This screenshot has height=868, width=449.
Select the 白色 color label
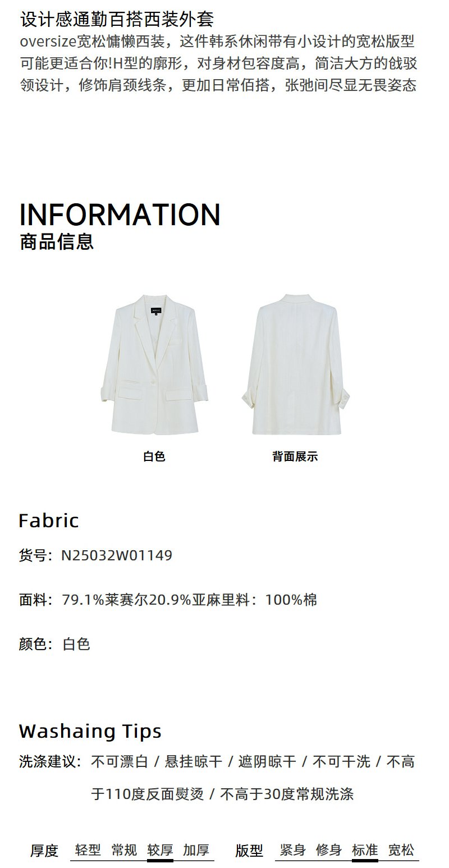click(154, 456)
